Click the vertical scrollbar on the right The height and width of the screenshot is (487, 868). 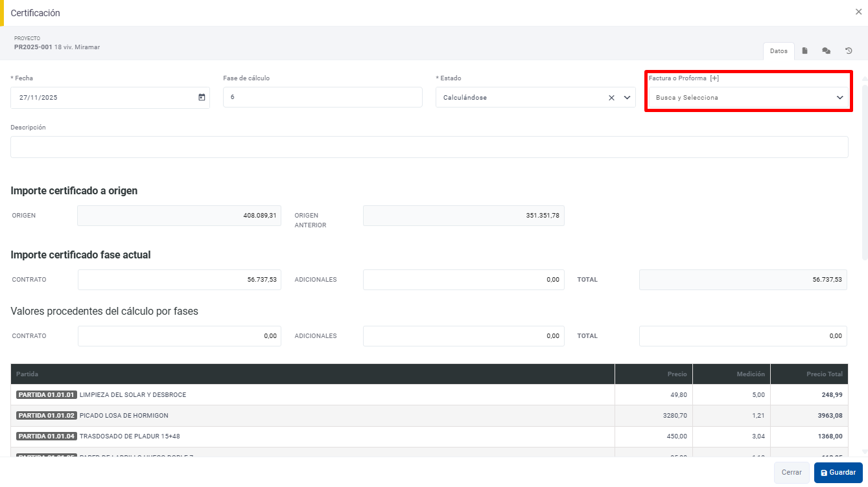pos(864,168)
